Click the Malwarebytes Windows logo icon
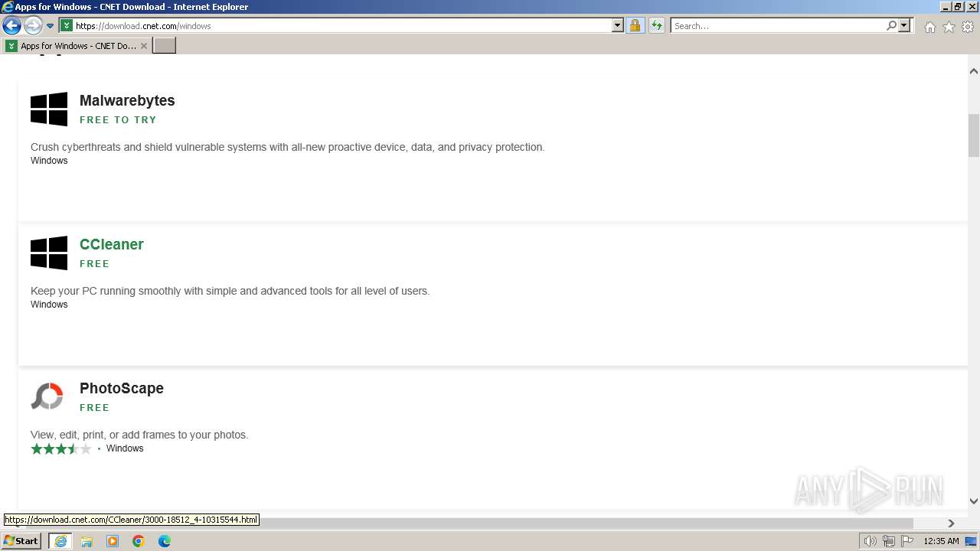Screen dimensions: 980x551 click(49, 109)
